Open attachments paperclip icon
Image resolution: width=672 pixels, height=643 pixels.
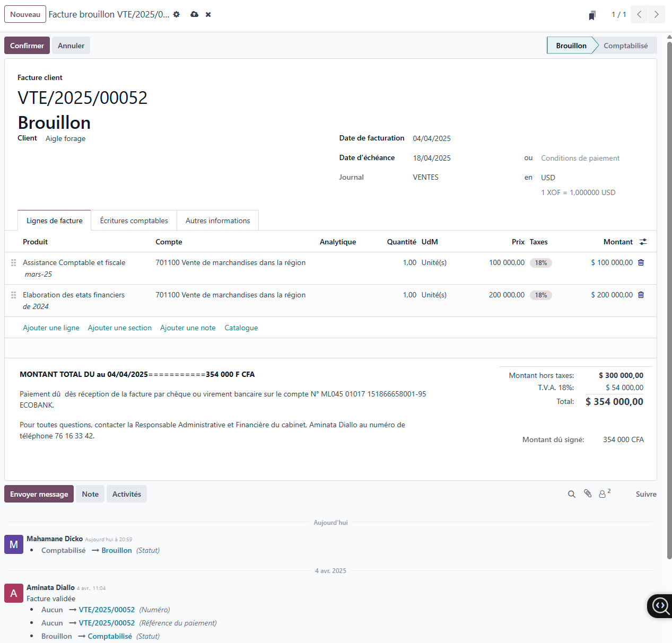588,494
